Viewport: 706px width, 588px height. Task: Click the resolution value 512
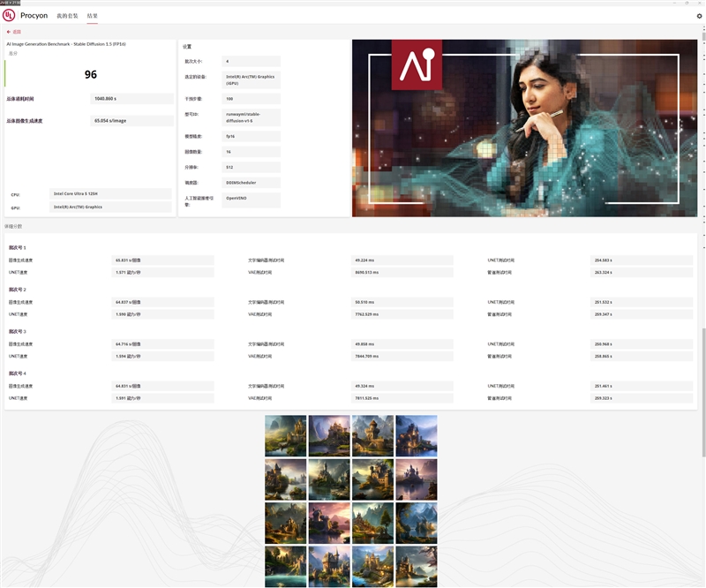[x=251, y=167]
